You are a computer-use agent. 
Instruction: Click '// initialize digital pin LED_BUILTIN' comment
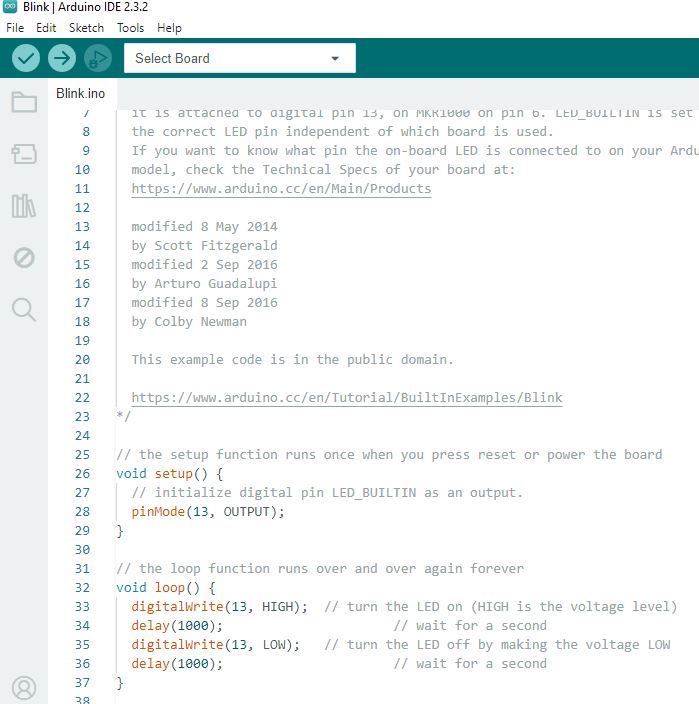[x=327, y=493]
